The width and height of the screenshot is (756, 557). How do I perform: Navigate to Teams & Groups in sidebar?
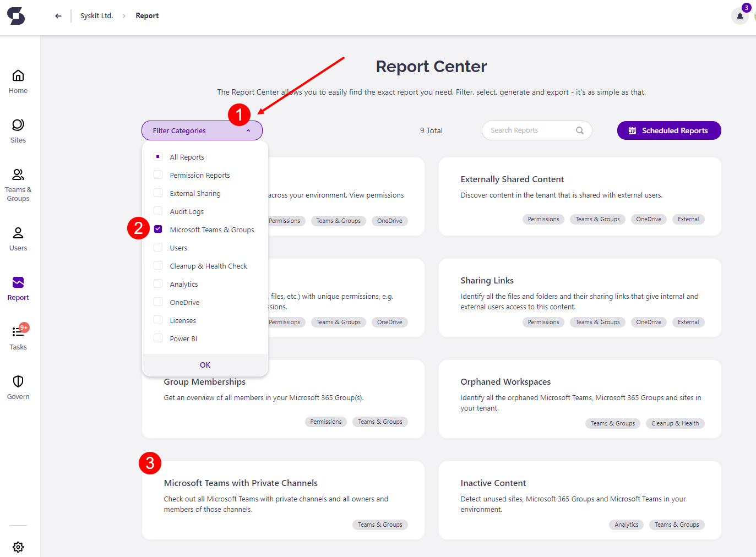click(x=18, y=184)
